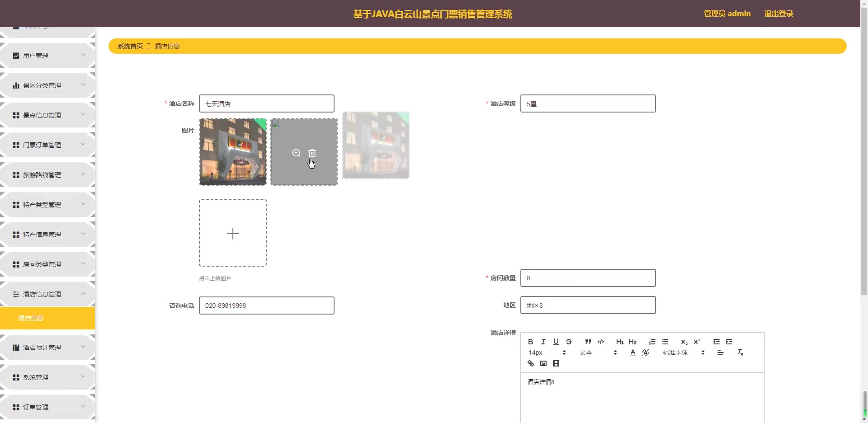
Task: Open the 文本 paragraph format dropdown
Action: pyautogui.click(x=598, y=352)
